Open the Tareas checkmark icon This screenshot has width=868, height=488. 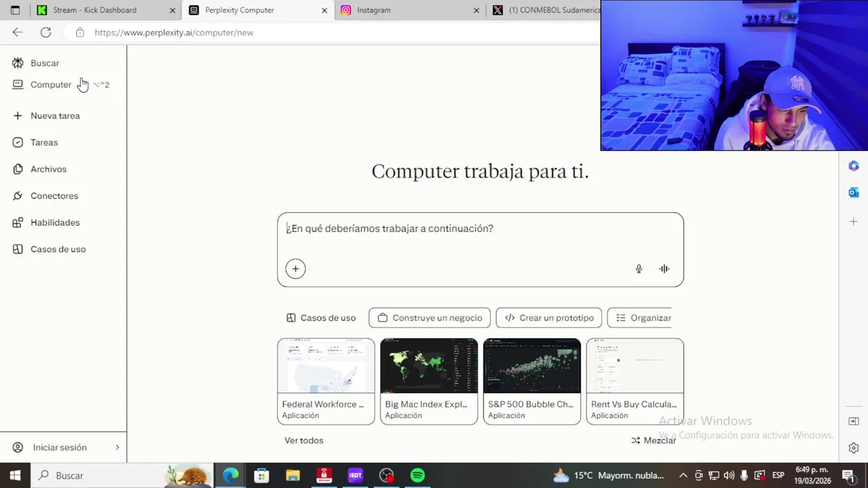tap(18, 142)
